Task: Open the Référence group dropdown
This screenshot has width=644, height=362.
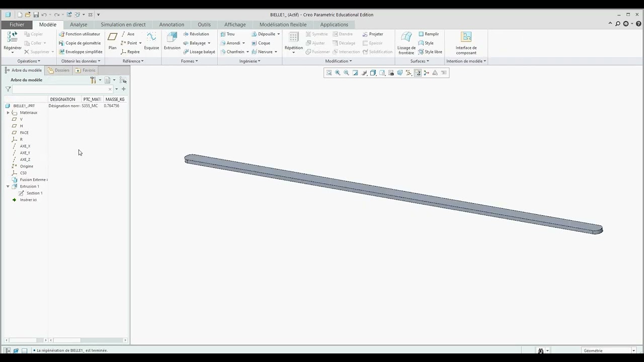Action: [133, 61]
